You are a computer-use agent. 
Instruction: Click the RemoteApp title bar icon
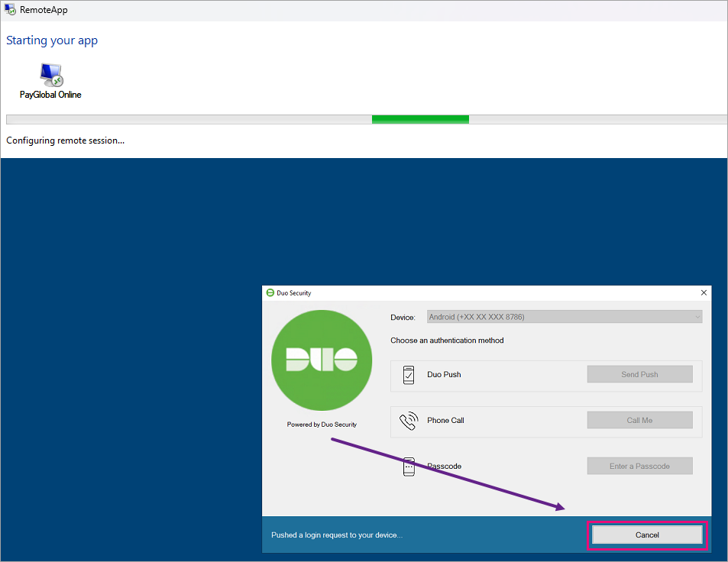[x=11, y=10]
